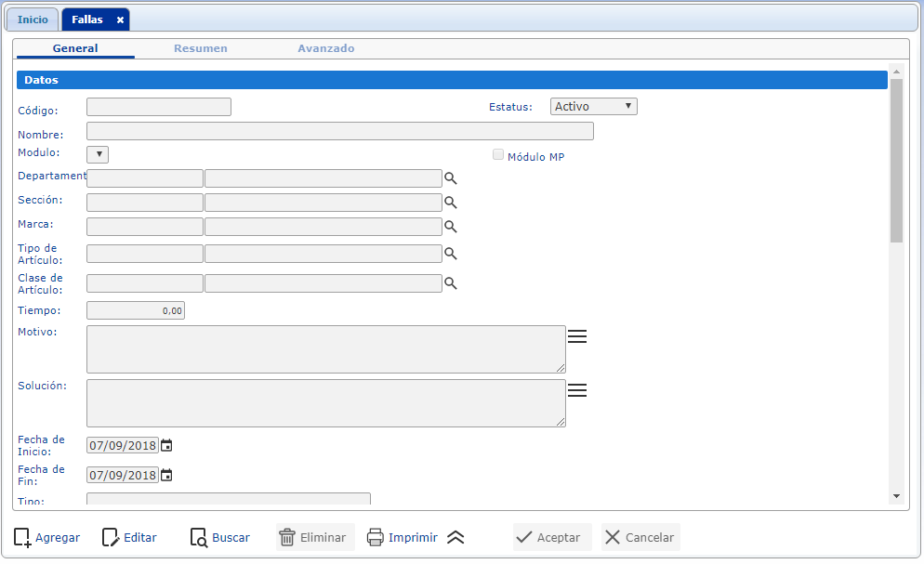Expand the Modulo dropdown
Viewport: 924px width, 564px height.
(98, 154)
